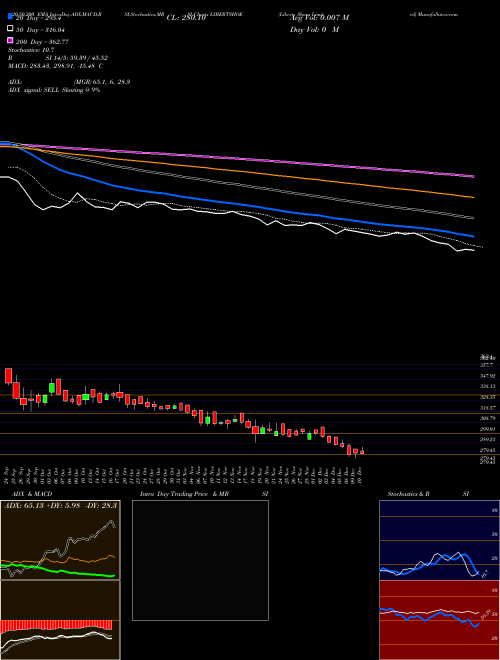Click the 289.23 price axis label
The height and width of the screenshot is (660, 500).
click(489, 439)
